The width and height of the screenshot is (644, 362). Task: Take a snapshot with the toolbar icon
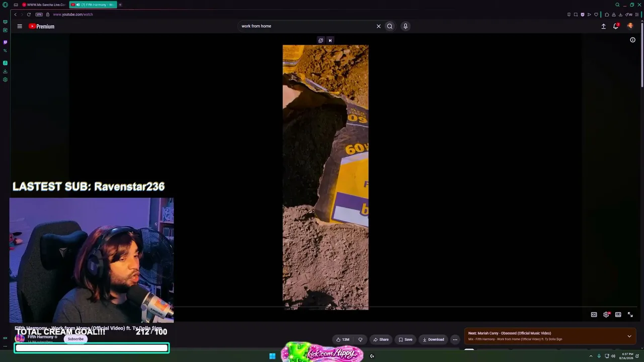point(576,15)
